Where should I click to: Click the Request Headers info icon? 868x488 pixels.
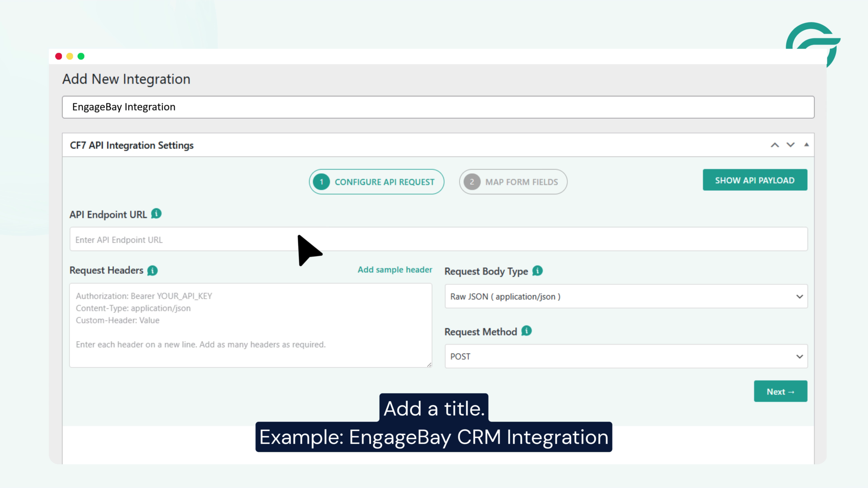153,270
